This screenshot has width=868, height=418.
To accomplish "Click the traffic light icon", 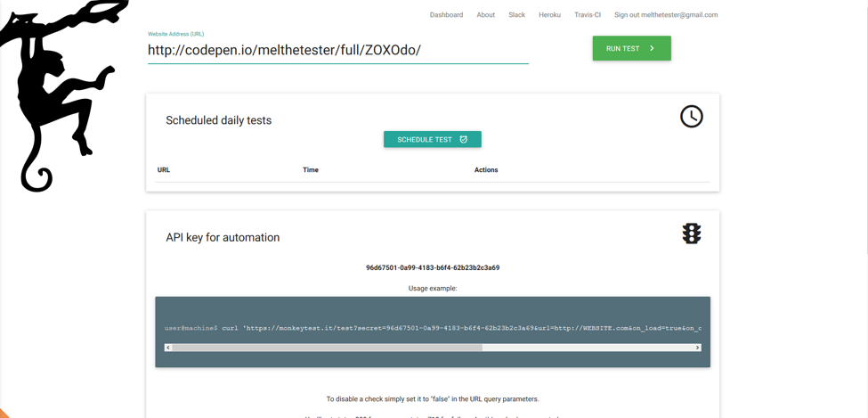I will click(692, 234).
